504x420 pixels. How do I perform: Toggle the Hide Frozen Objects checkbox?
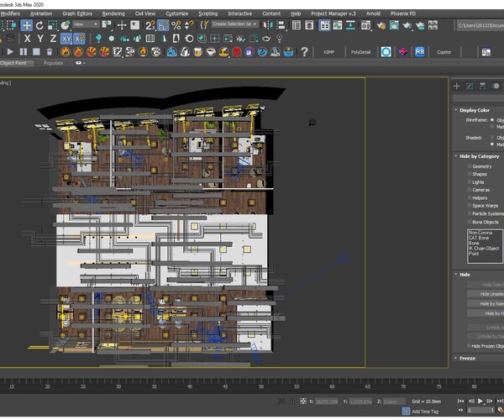[x=468, y=345]
